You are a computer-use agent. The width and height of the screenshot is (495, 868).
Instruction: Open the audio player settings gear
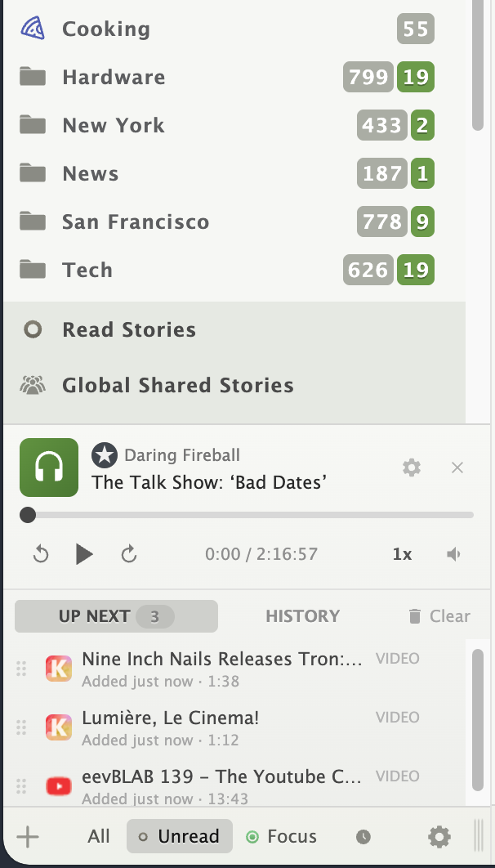pos(412,468)
